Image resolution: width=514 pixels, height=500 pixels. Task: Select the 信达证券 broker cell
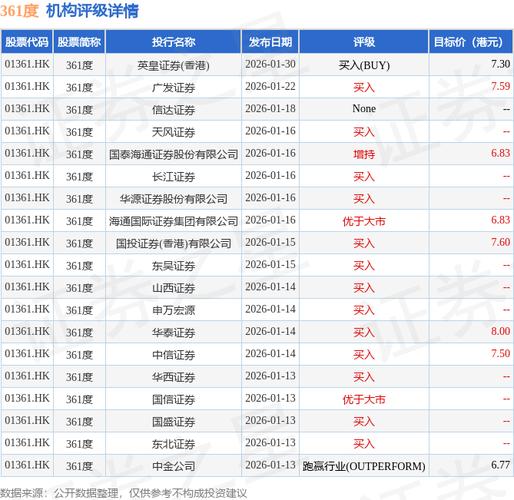coord(173,110)
